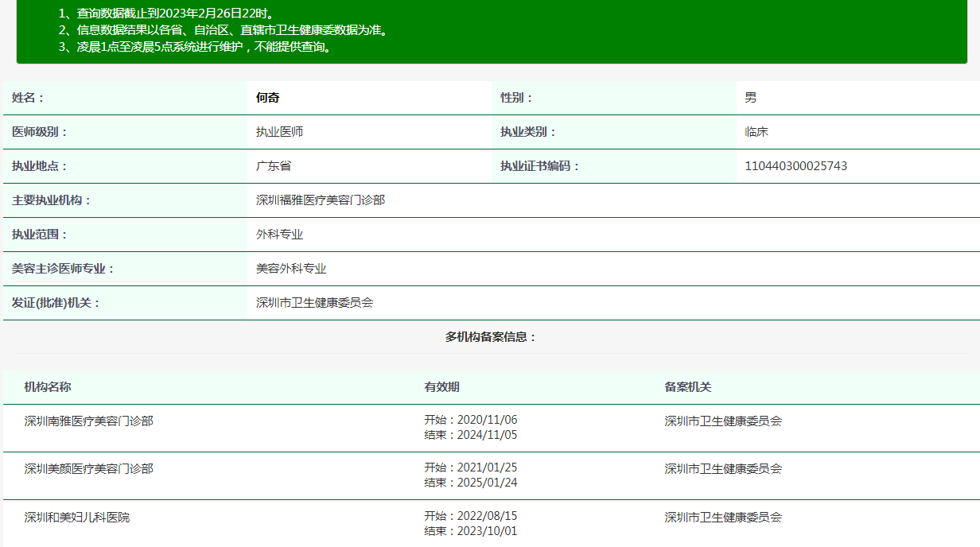Click the 备案机关 column header
This screenshot has height=547, width=980.
(x=688, y=387)
